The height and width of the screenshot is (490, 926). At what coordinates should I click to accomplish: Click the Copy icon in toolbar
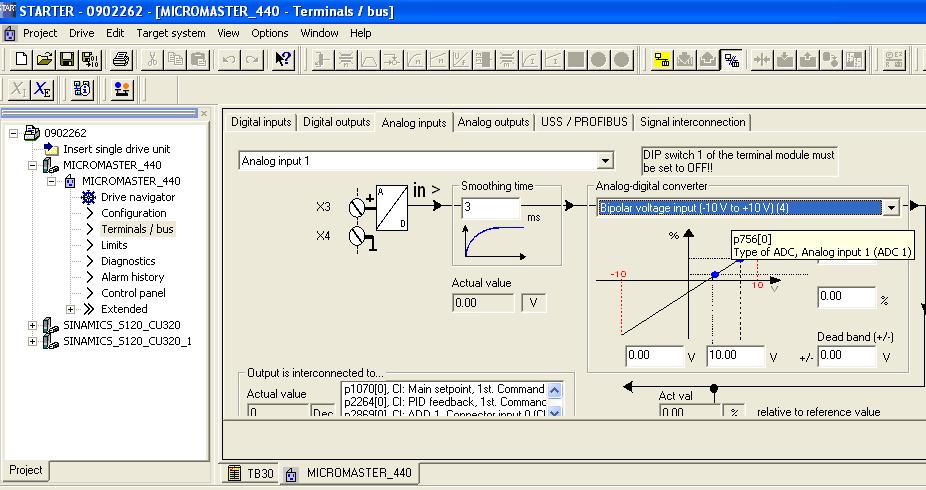175,59
